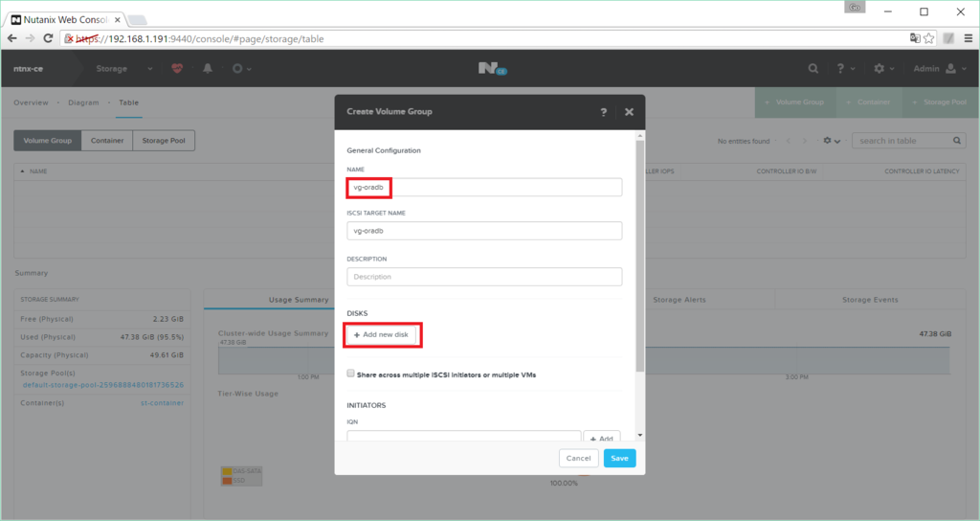Click the 'No entities found' text

(x=743, y=142)
